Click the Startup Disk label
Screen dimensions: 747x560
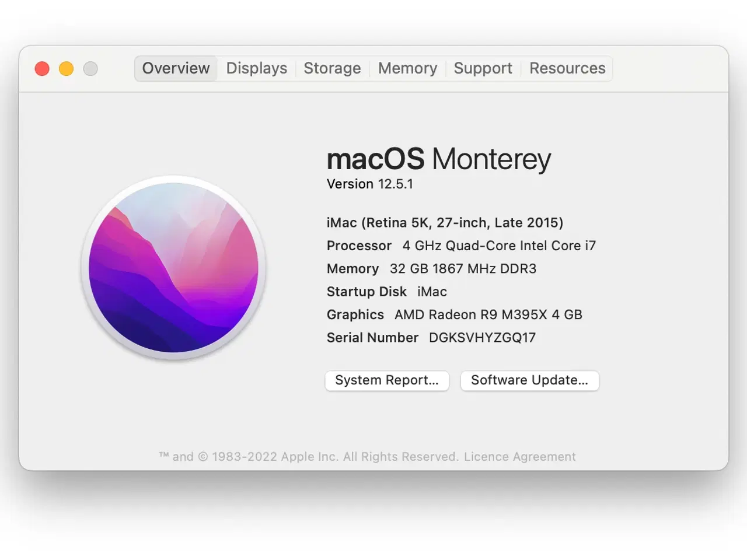[x=366, y=292]
